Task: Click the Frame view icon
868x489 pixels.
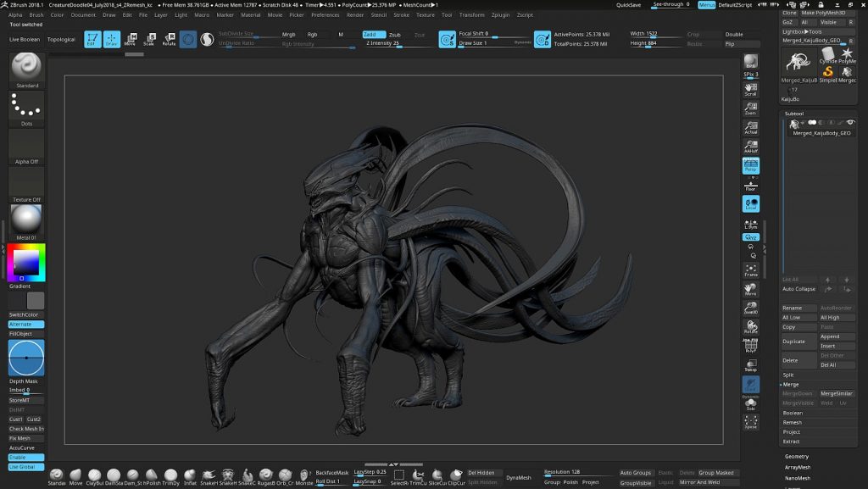Action: [x=751, y=270]
